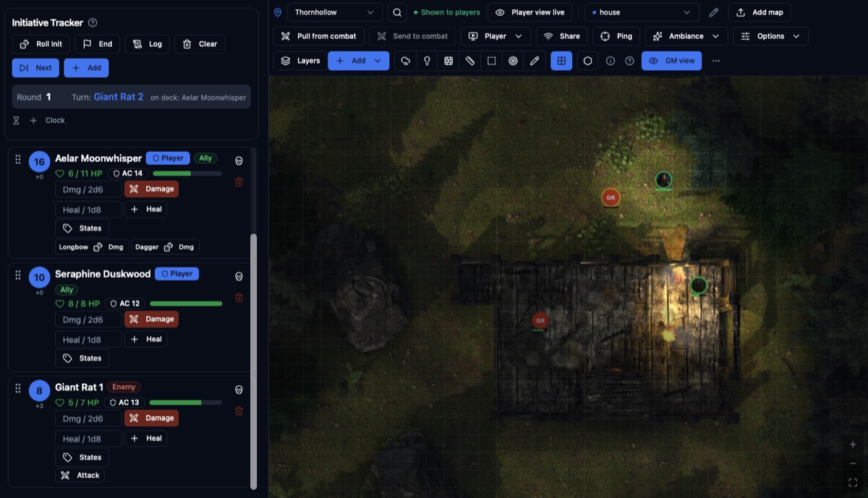Delete Seraphine Duskwood from the tracker
The height and width of the screenshot is (498, 868).
pyautogui.click(x=239, y=298)
